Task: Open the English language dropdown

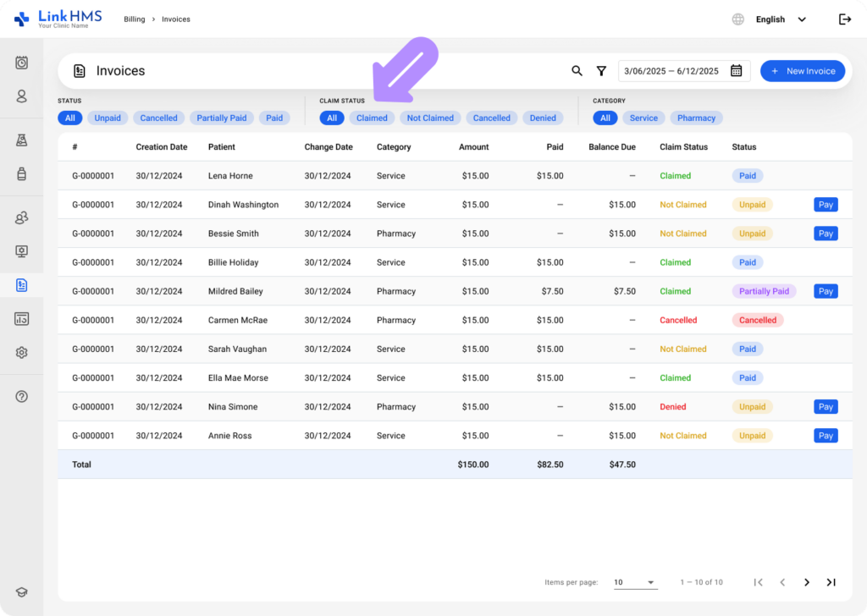Action: pyautogui.click(x=781, y=19)
